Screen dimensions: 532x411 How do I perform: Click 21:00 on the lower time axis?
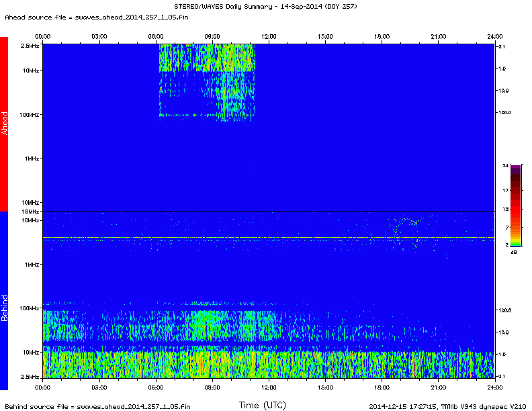click(x=439, y=387)
